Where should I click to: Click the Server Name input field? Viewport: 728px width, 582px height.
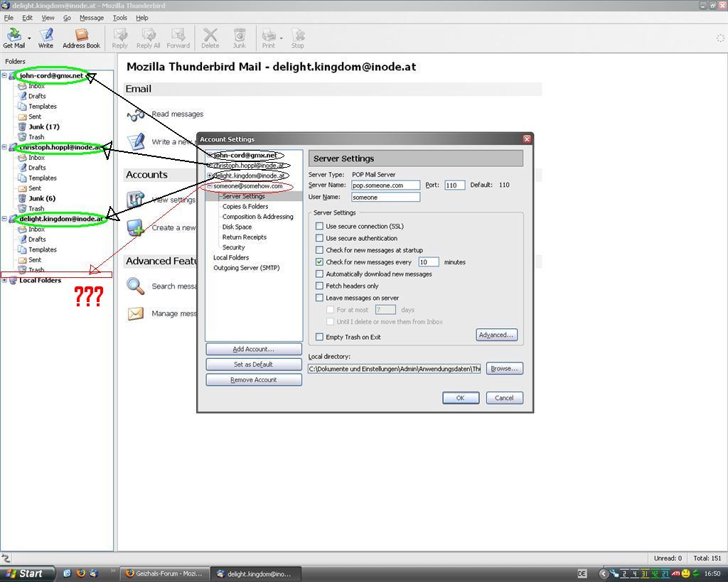click(x=385, y=185)
